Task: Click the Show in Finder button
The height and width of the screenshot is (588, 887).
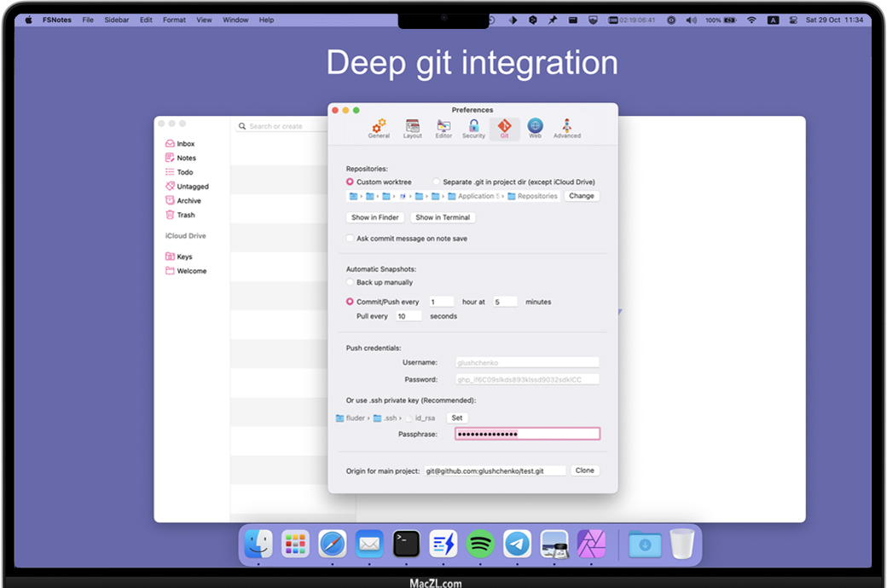Action: (x=375, y=217)
